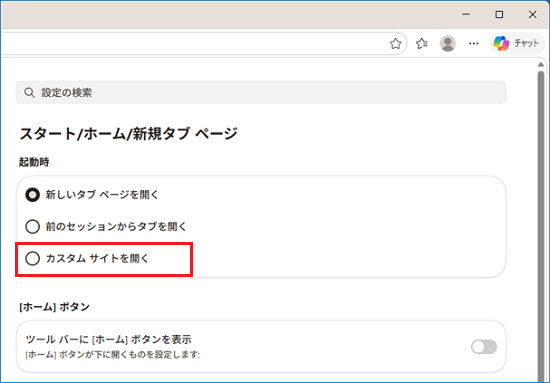Click the 設定の検索 search field
This screenshot has height=383, width=550.
pos(261,93)
